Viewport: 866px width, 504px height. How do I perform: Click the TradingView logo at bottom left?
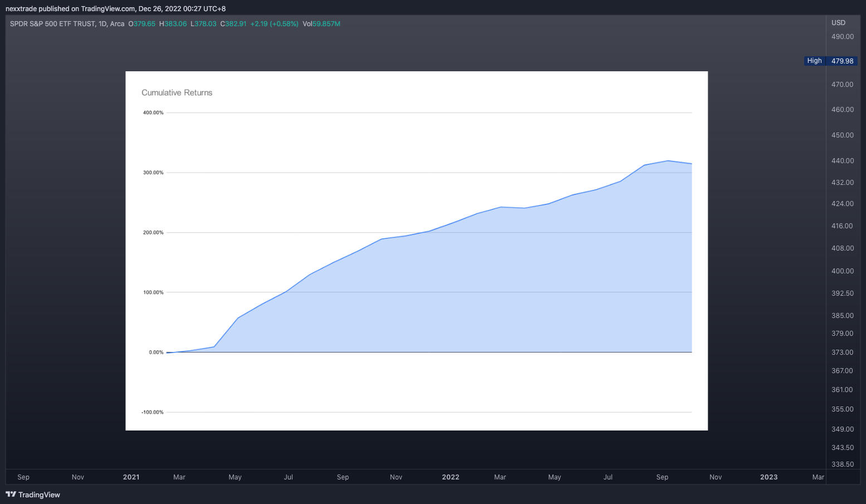33,495
